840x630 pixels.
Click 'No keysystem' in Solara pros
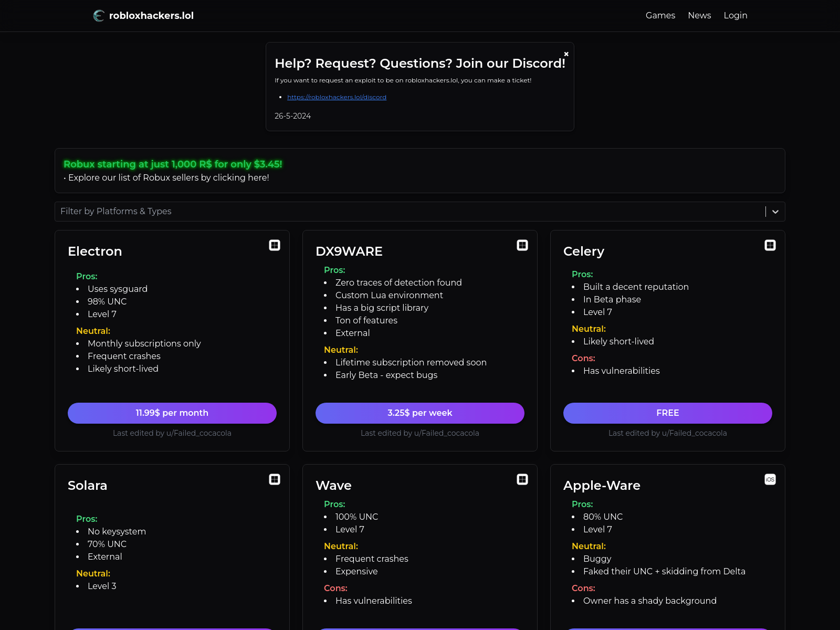pyautogui.click(x=117, y=531)
